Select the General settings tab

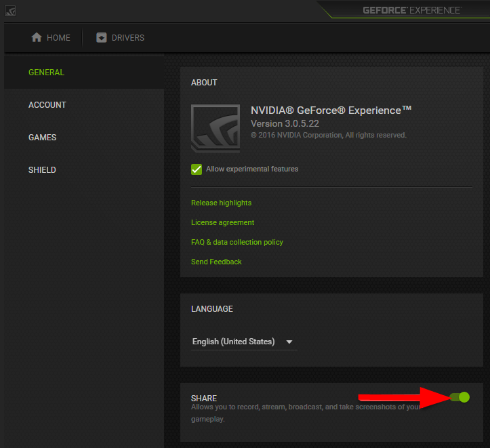46,73
